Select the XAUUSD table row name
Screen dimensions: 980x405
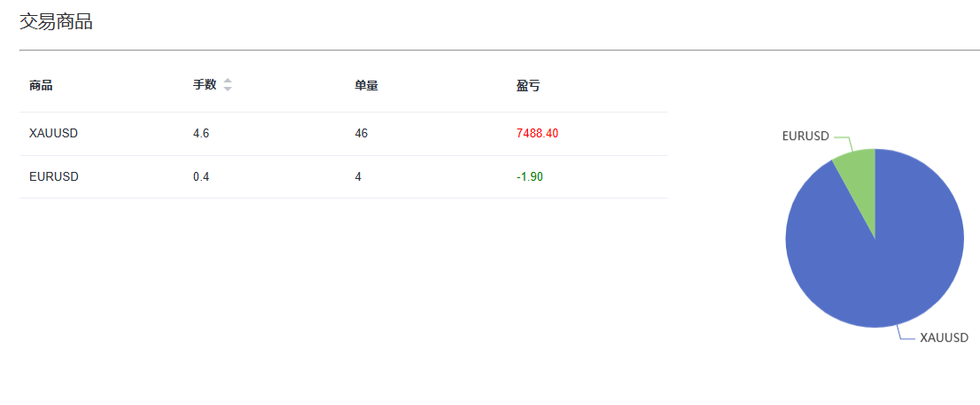click(54, 133)
